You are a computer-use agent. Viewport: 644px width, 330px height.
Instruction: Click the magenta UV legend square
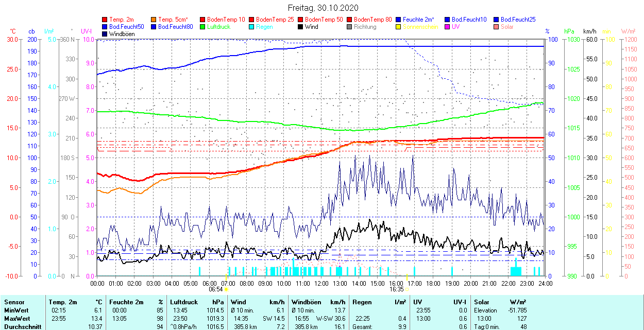tap(448, 27)
